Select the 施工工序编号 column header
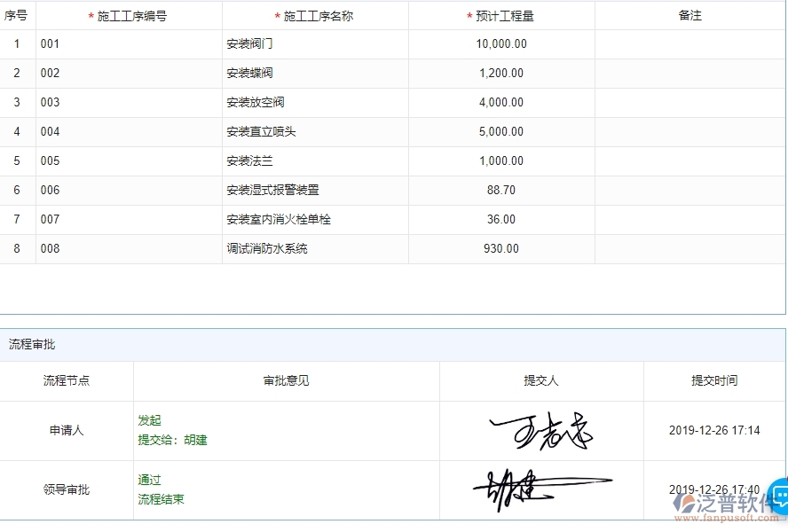 pyautogui.click(x=129, y=15)
